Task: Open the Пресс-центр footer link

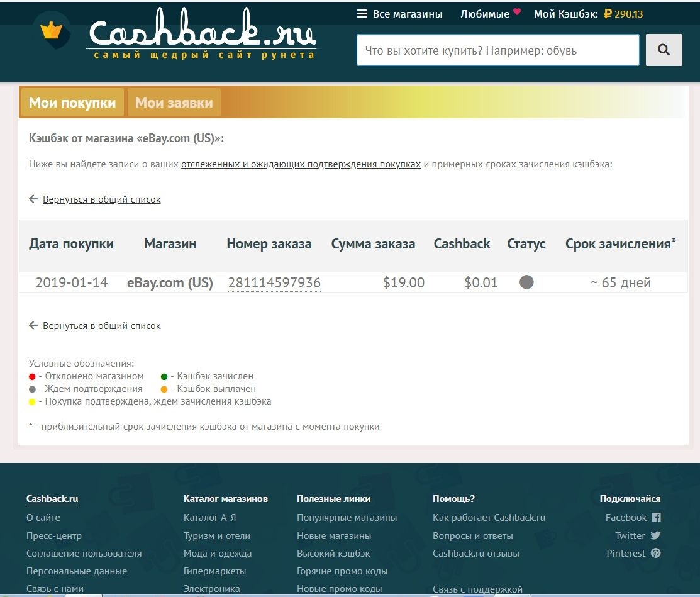Action: point(54,536)
